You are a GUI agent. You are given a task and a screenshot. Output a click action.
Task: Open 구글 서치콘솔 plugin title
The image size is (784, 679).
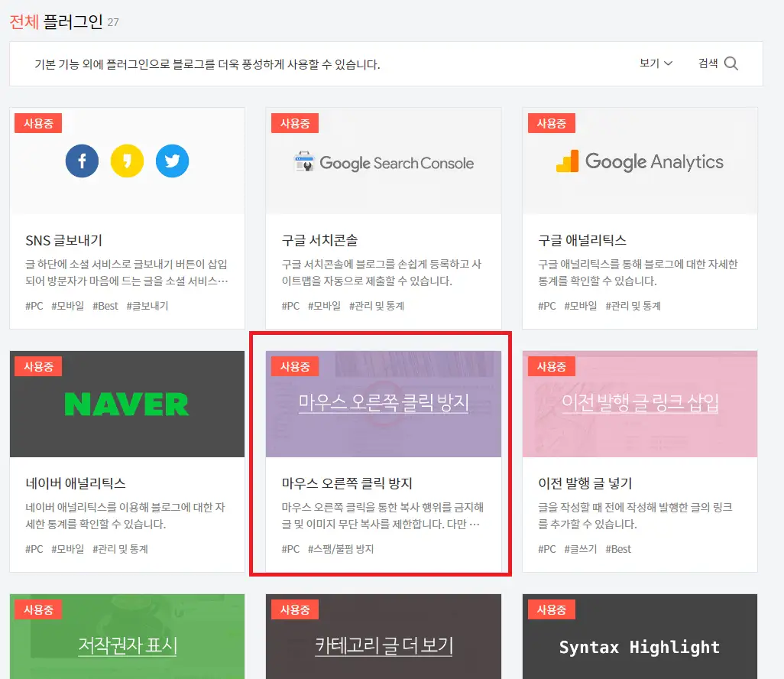pos(319,240)
